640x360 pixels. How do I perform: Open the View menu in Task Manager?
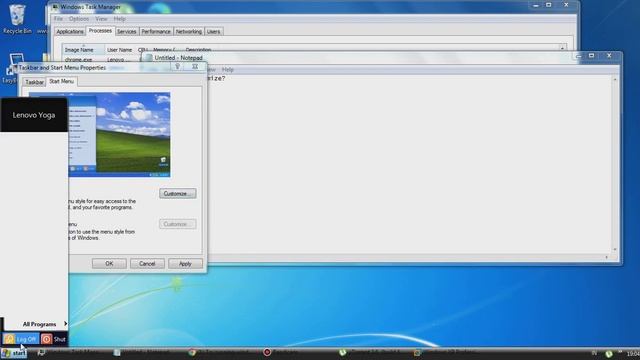point(101,19)
